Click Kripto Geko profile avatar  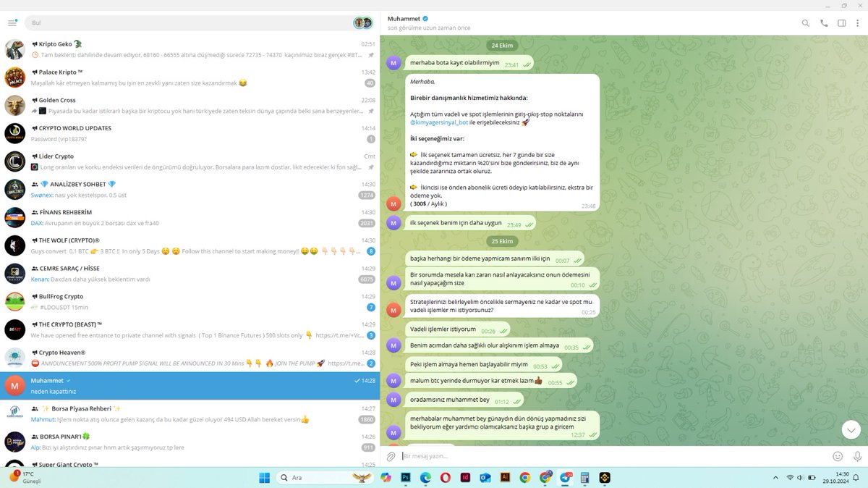click(x=15, y=49)
